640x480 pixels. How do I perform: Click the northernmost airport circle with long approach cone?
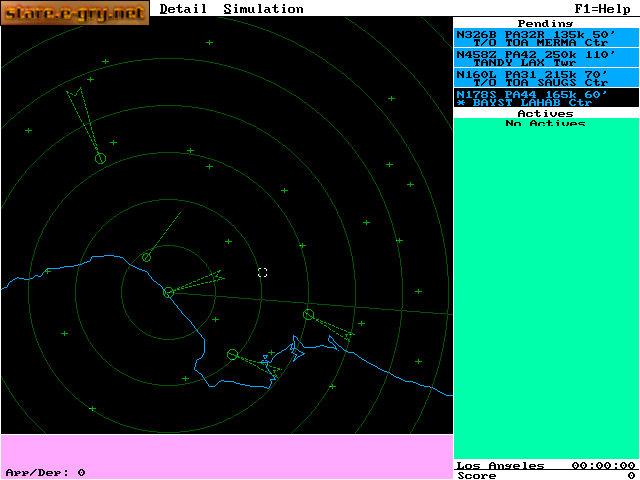(100, 158)
